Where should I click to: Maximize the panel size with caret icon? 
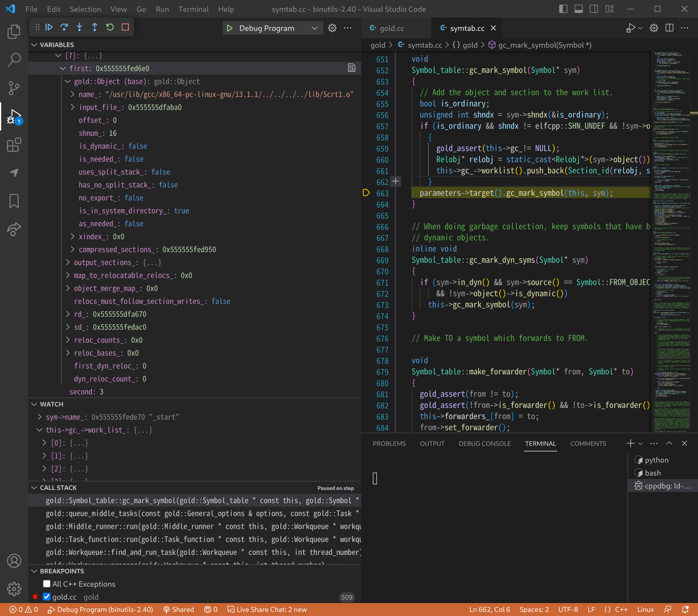(669, 443)
